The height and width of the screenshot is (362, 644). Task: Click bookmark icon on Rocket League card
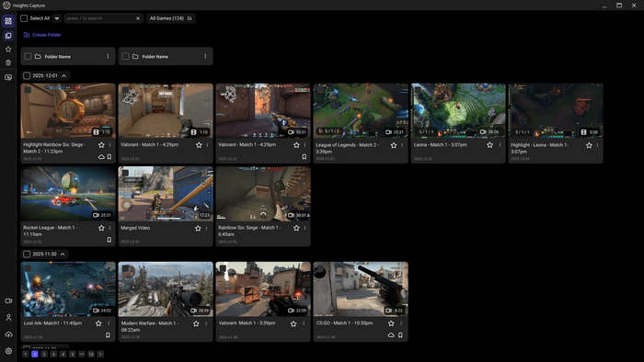(109, 240)
